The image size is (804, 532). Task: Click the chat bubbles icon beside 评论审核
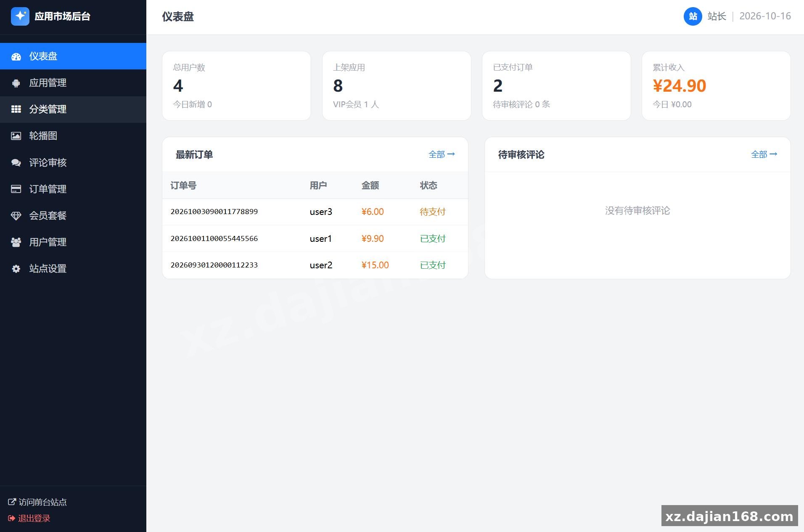(x=16, y=162)
